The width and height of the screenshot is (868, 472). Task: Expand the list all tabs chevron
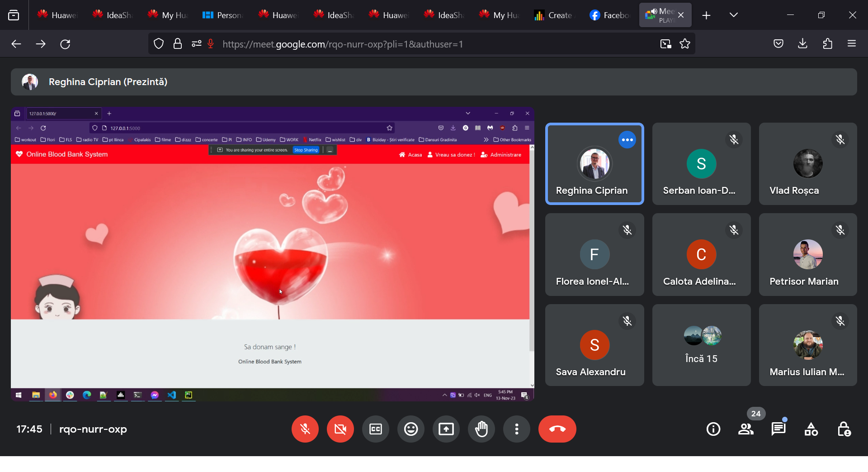coord(734,15)
